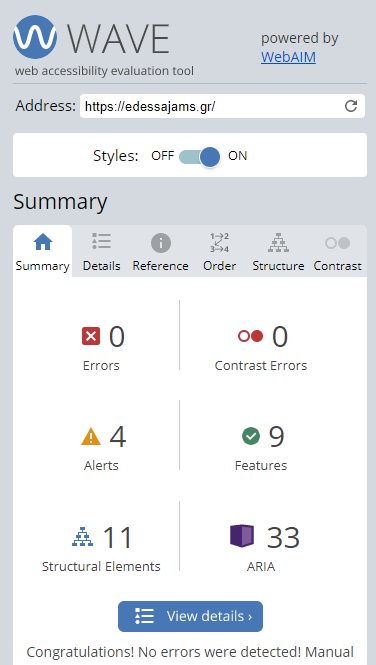Click the purple ARIA cube icon

point(242,536)
